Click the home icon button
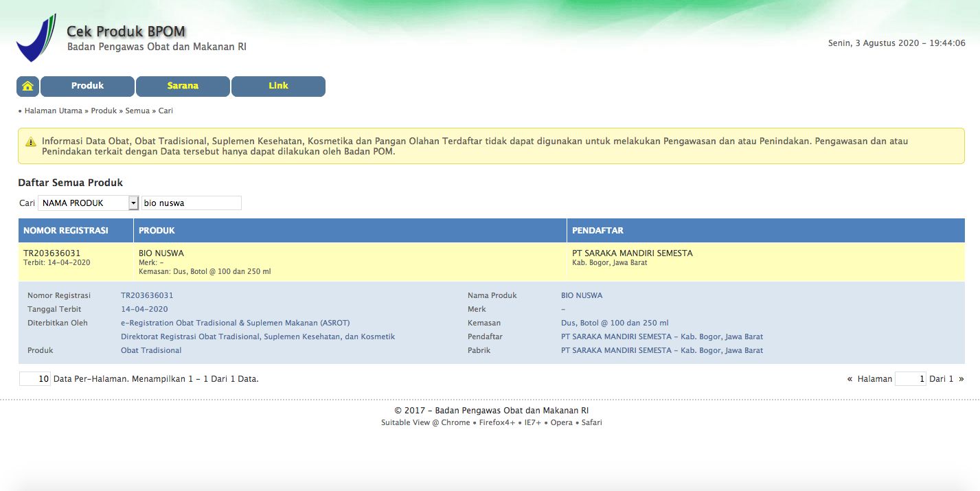 pyautogui.click(x=28, y=87)
